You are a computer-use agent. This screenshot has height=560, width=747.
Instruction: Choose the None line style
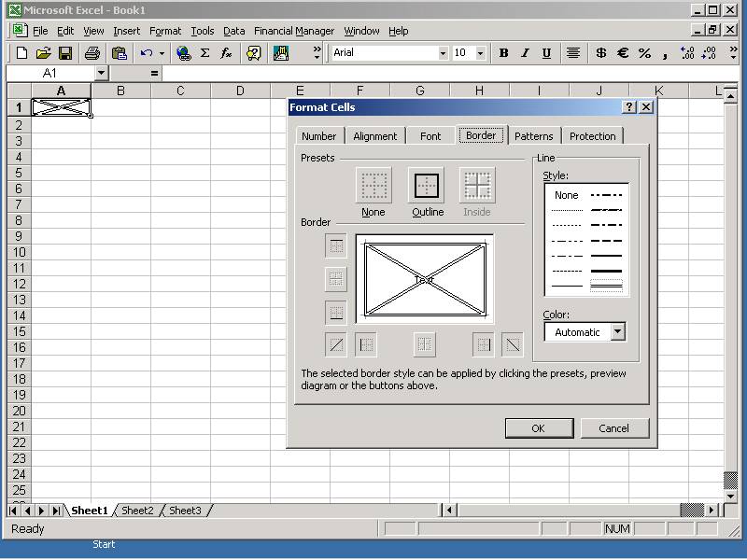coord(566,195)
